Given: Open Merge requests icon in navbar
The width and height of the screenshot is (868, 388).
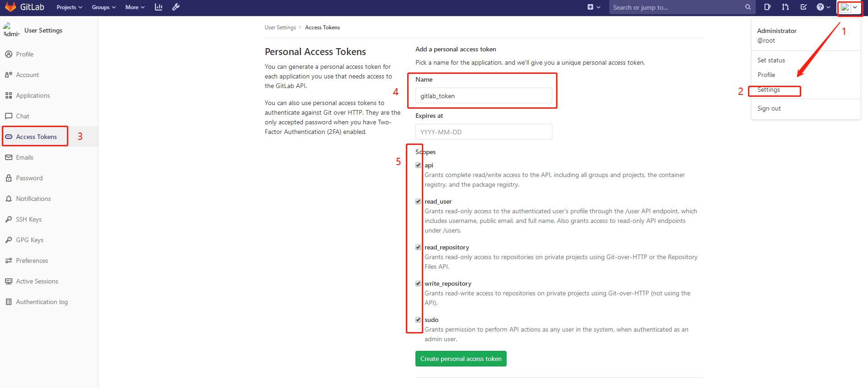Looking at the screenshot, I should click(786, 7).
